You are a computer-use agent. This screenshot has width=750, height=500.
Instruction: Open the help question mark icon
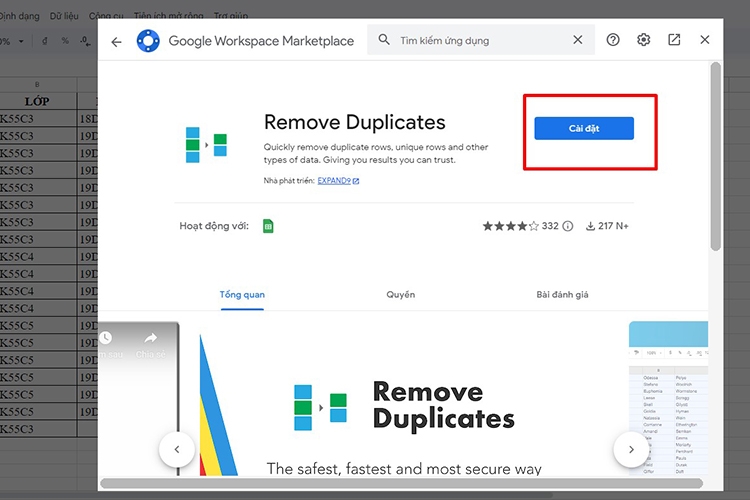pos(613,40)
